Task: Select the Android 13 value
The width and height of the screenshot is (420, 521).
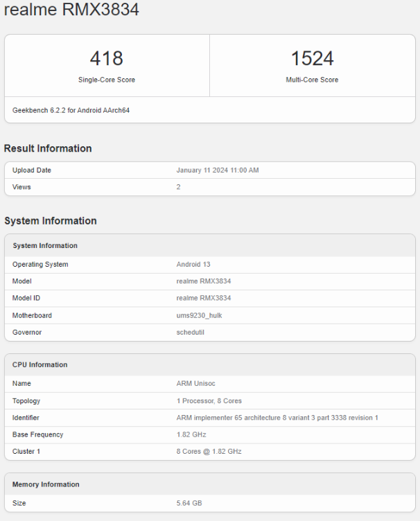Action: tap(193, 265)
